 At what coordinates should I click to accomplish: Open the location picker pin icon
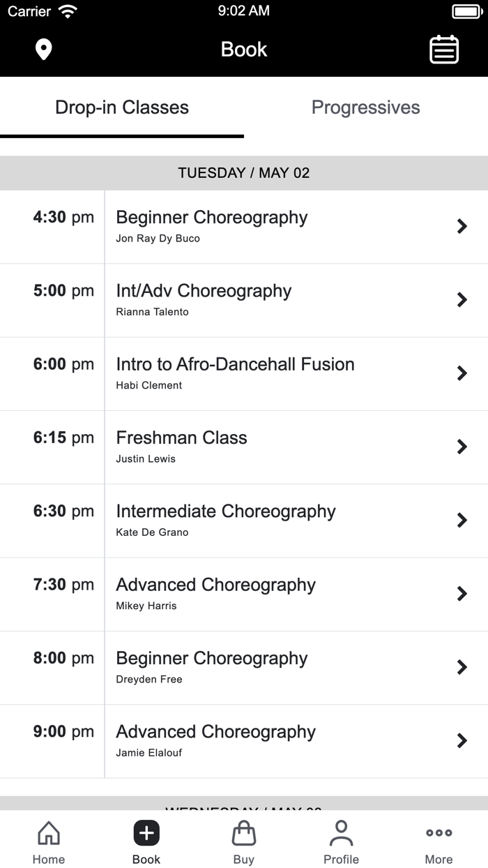pos(43,50)
